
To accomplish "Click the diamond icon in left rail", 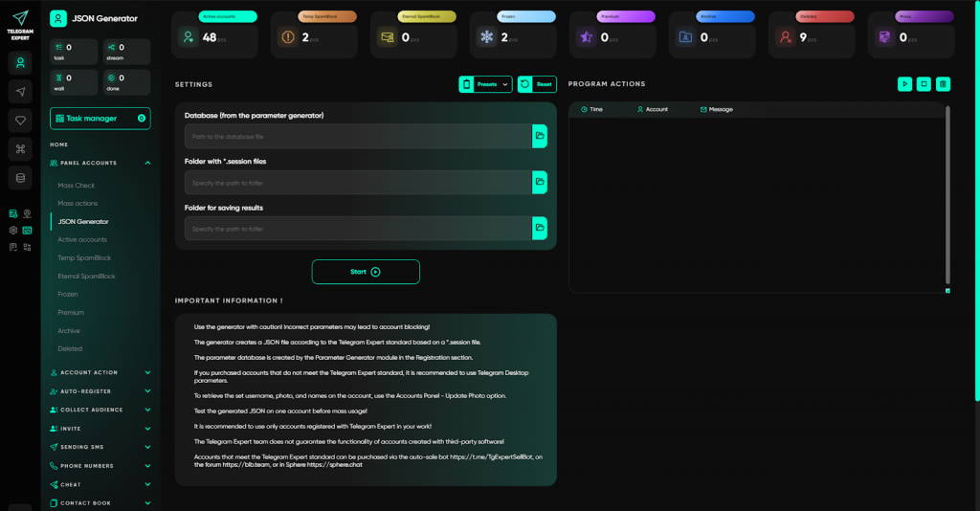I will 20,120.
